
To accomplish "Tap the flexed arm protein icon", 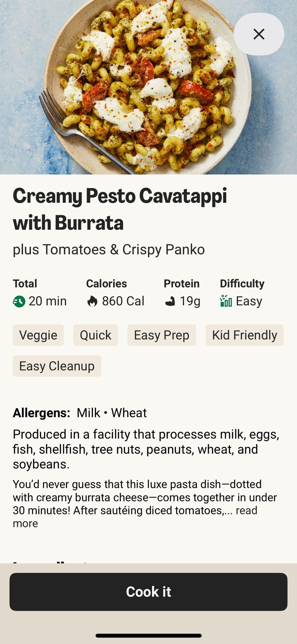I will pos(170,301).
